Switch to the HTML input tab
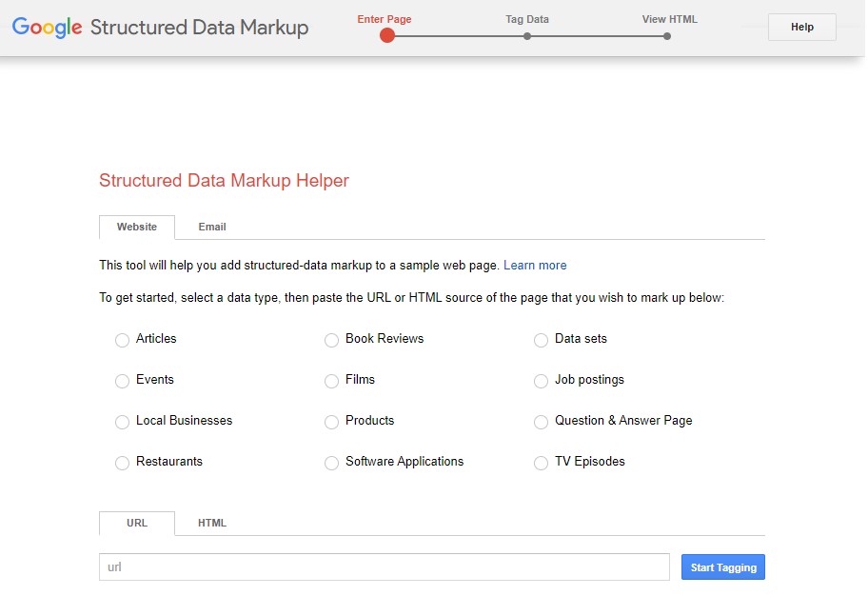The width and height of the screenshot is (868, 616). tap(212, 523)
